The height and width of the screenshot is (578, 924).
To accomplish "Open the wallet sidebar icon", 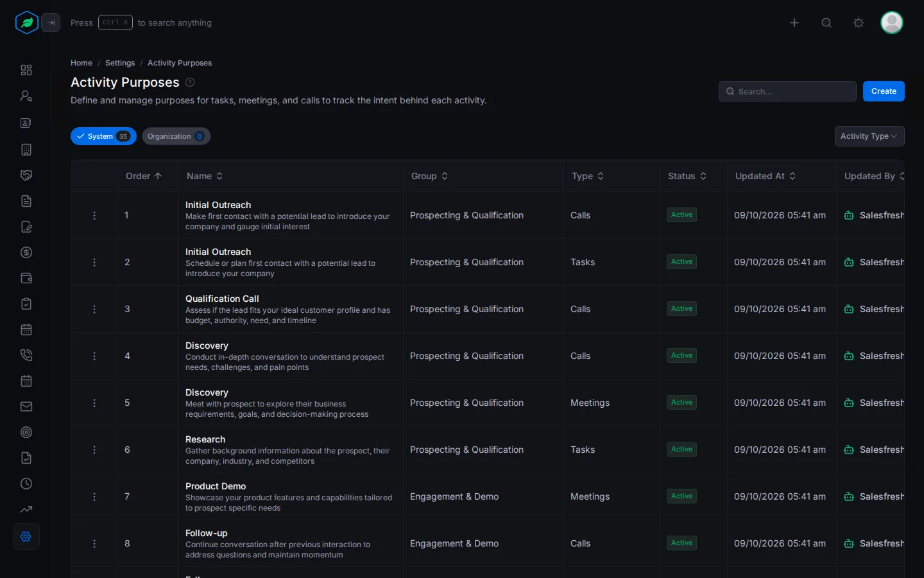I will [x=26, y=278].
